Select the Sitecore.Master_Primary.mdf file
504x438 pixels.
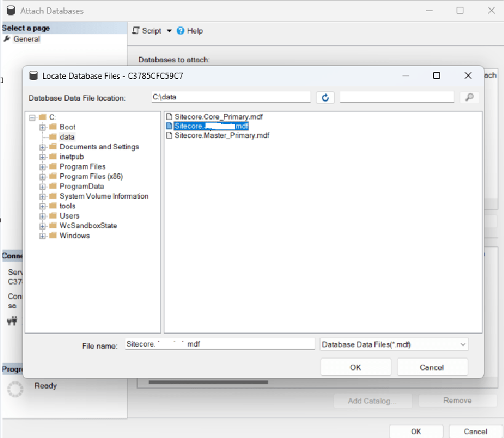click(222, 136)
